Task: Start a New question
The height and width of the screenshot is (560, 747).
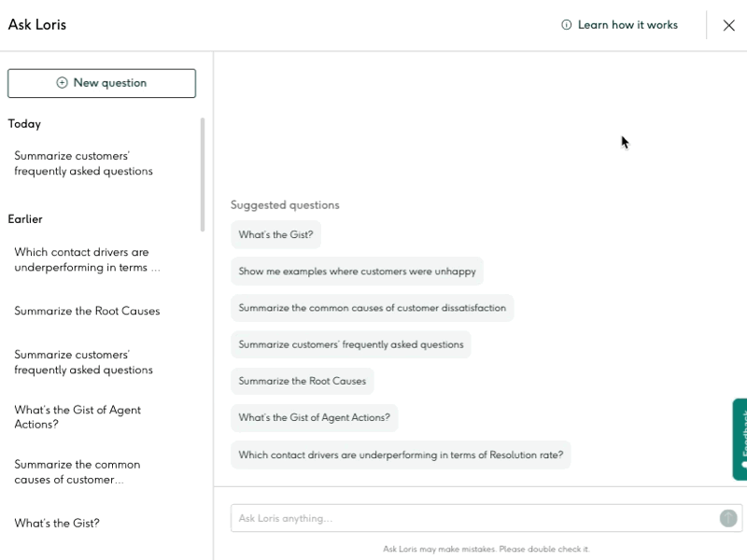Action: (102, 83)
